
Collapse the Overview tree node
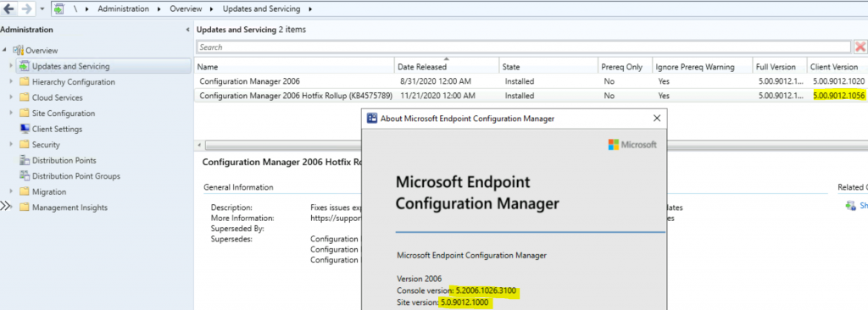(5, 50)
